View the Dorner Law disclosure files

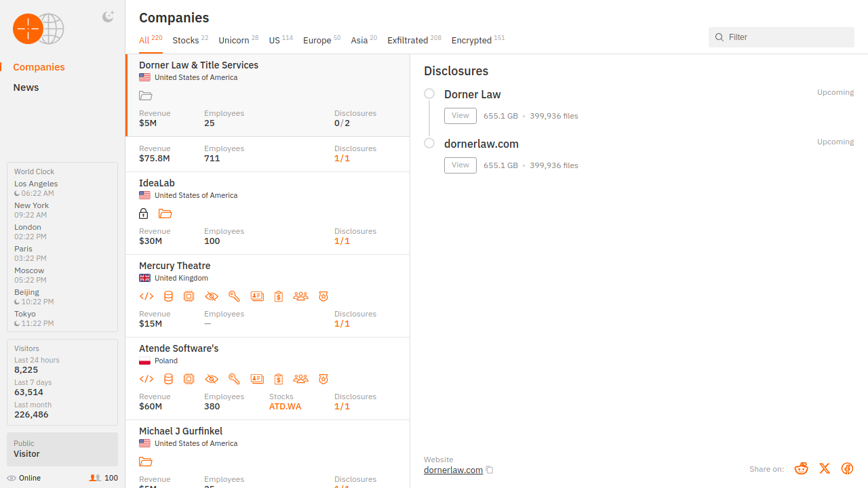point(460,116)
